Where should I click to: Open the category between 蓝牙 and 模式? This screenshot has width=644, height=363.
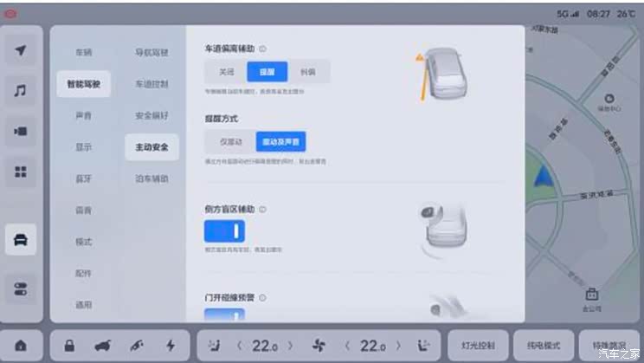click(x=84, y=210)
